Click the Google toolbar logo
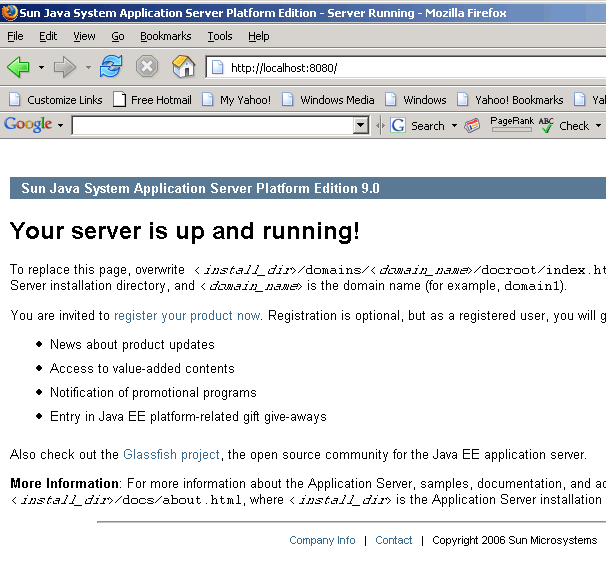 [x=28, y=124]
